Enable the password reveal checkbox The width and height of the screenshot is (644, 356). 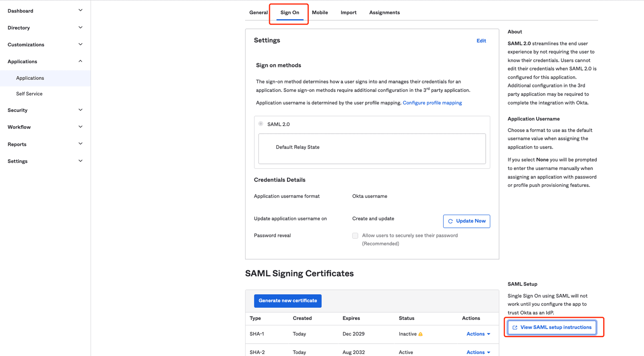coord(355,236)
